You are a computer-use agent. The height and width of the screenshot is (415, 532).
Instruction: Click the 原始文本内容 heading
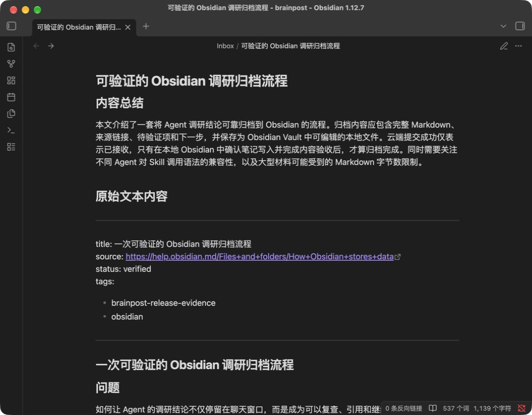click(131, 196)
